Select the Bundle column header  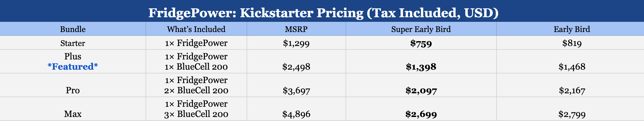[x=73, y=29]
